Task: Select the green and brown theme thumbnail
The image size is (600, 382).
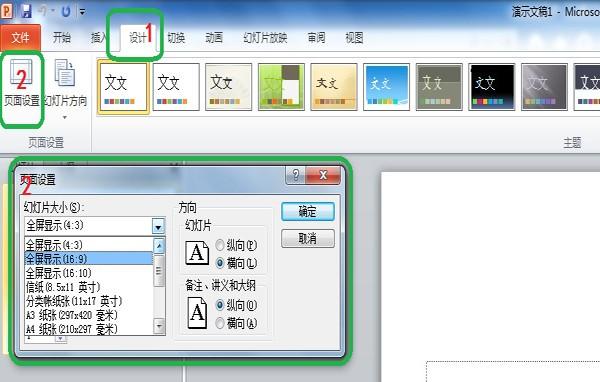Action: click(x=281, y=87)
